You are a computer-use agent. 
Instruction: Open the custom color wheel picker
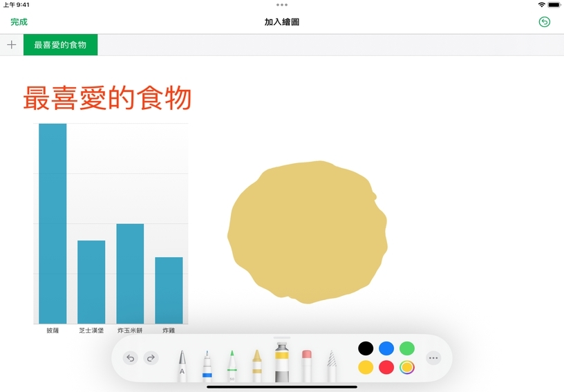pos(407,368)
